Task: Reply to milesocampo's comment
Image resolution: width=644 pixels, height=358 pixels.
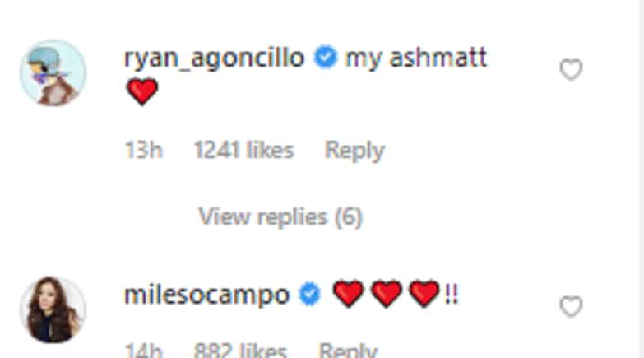Action: (x=348, y=350)
